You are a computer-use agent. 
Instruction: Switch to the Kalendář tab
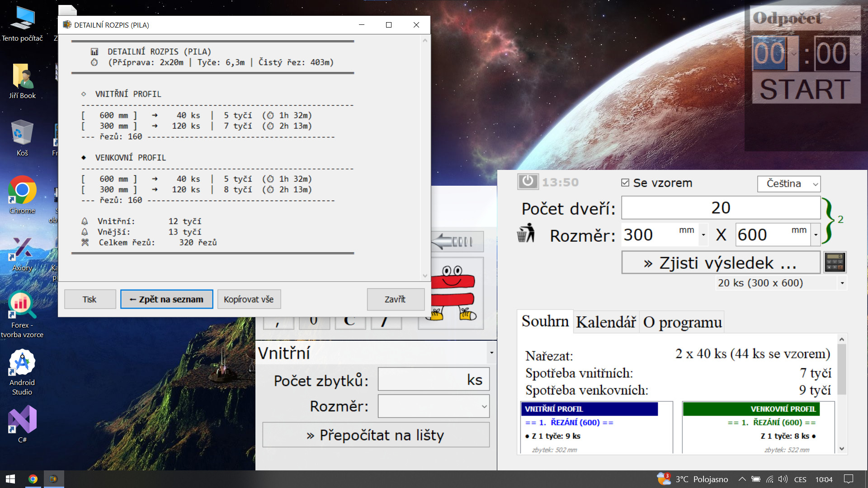pos(606,322)
